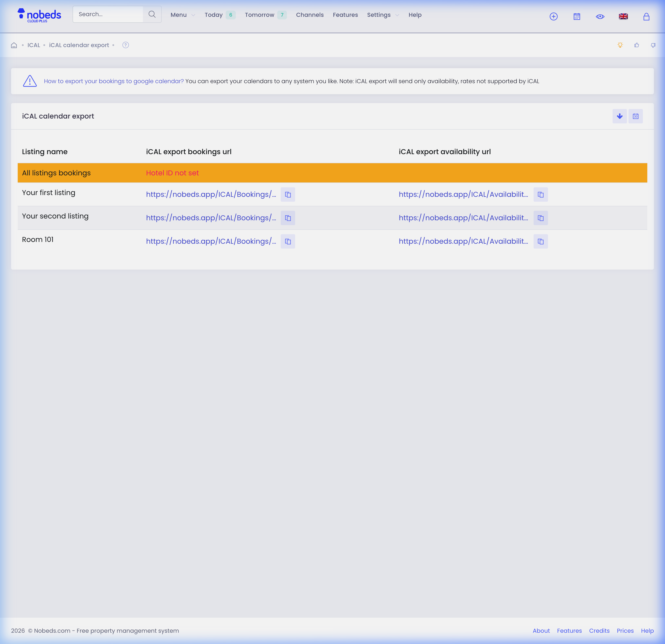Click the warning triangle icon
The image size is (665, 644).
[30, 81]
